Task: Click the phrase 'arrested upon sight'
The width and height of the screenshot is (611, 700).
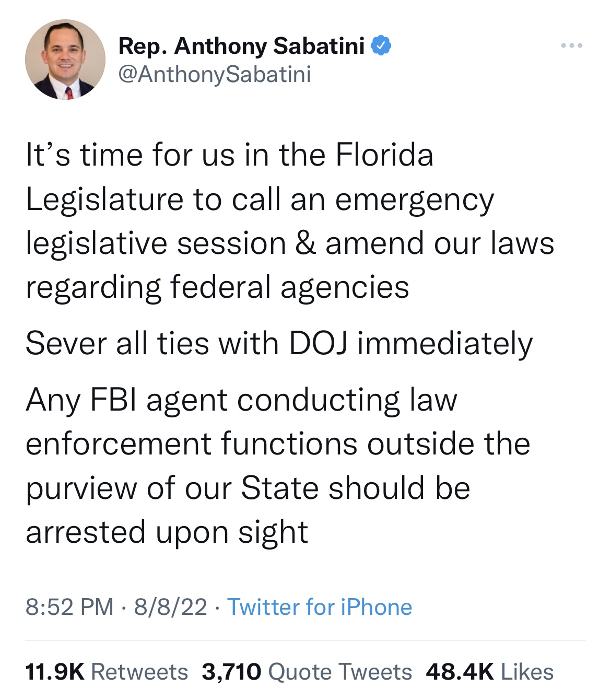Action: pos(167,532)
